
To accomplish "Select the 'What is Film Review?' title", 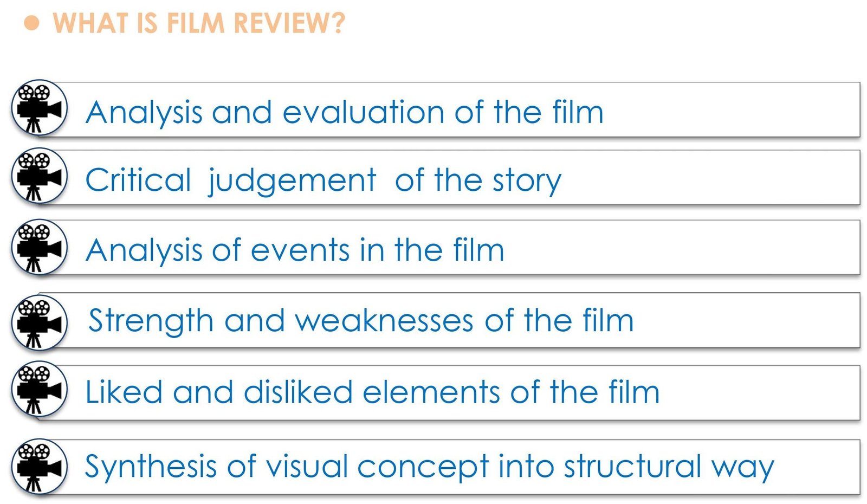I will (198, 23).
